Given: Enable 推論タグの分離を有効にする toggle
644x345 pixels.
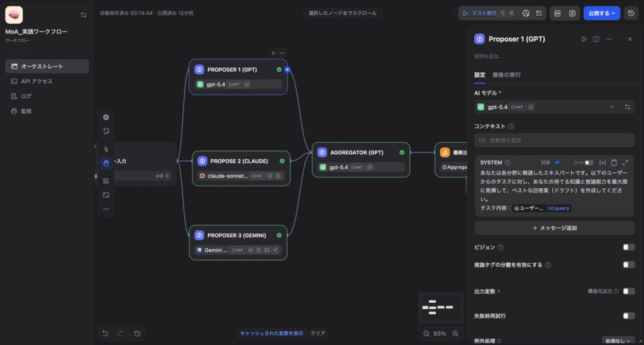Looking at the screenshot, I should tap(628, 265).
